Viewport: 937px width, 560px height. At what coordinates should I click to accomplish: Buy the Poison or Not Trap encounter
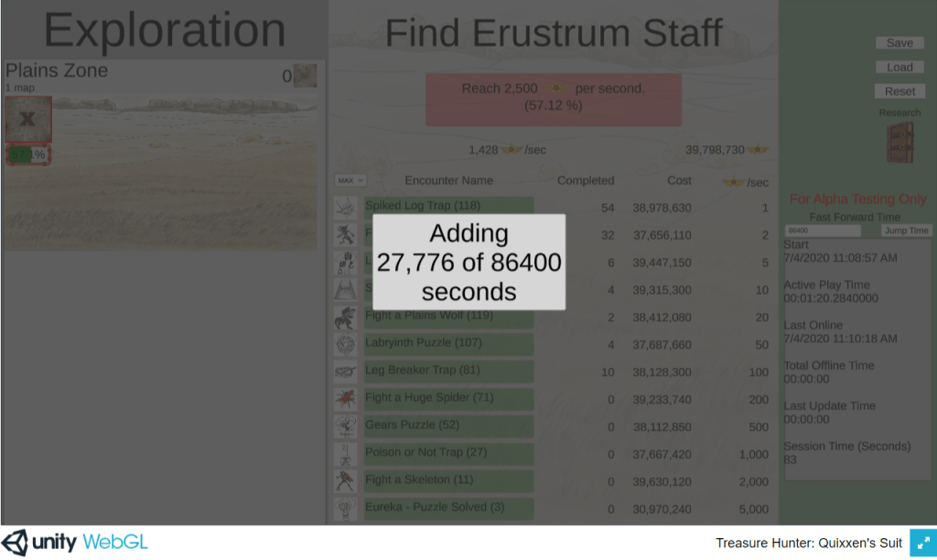(x=448, y=453)
